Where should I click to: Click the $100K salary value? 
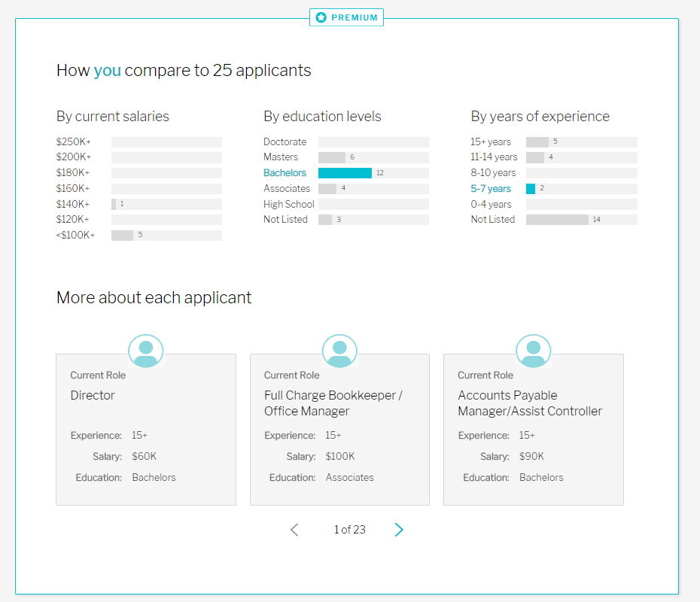click(x=340, y=457)
